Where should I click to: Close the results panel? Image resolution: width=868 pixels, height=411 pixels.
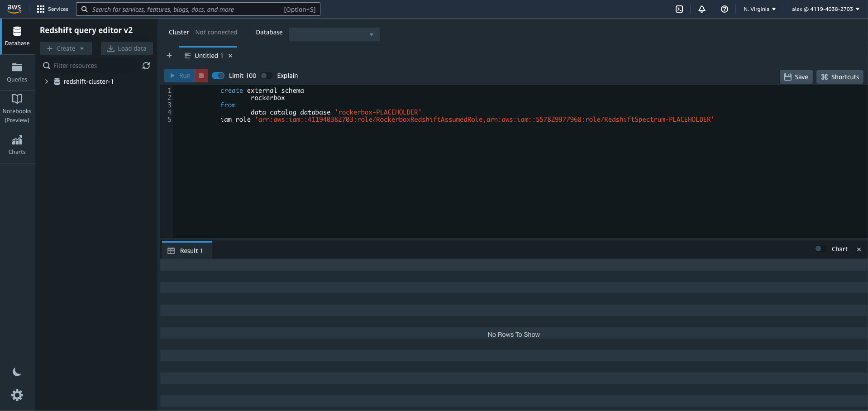(x=859, y=249)
